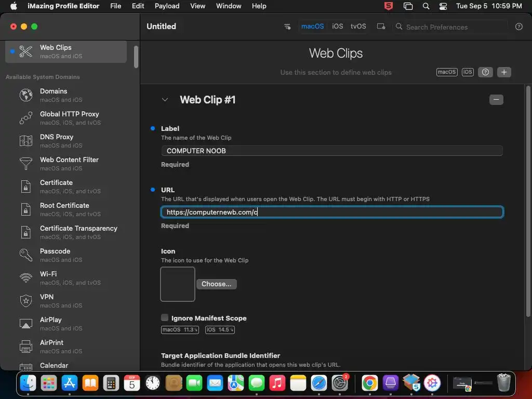
Task: Open the Help menu
Action: tap(259, 6)
